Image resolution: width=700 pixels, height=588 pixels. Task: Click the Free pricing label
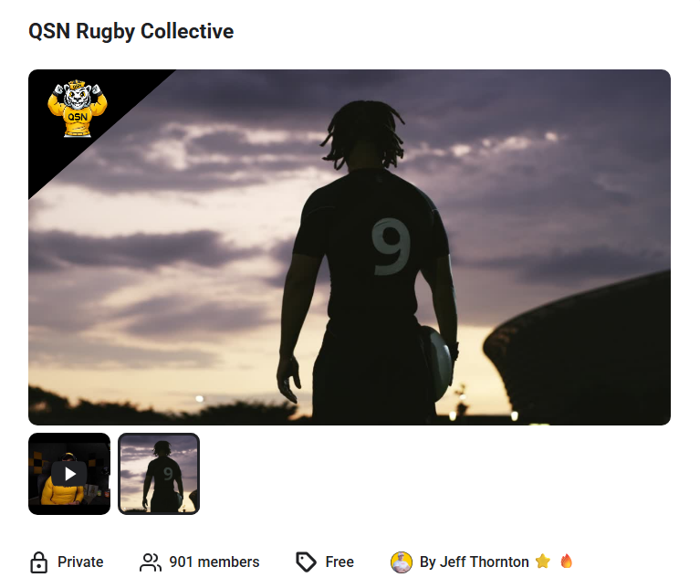pyautogui.click(x=340, y=562)
